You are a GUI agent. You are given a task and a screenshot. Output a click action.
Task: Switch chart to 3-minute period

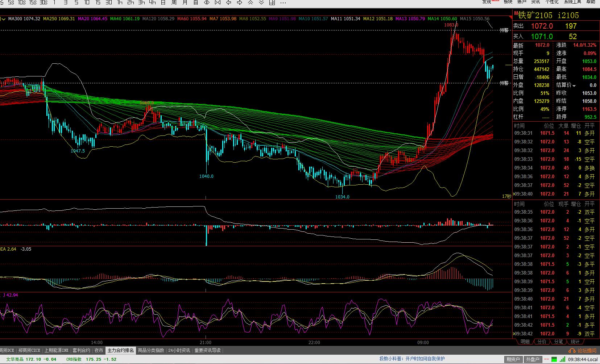65,2
